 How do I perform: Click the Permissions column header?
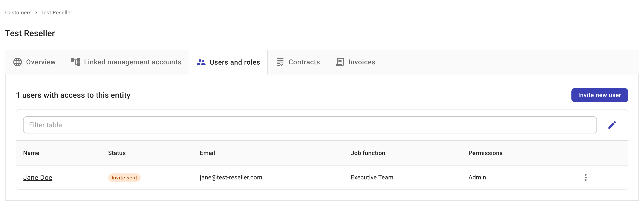click(x=485, y=153)
